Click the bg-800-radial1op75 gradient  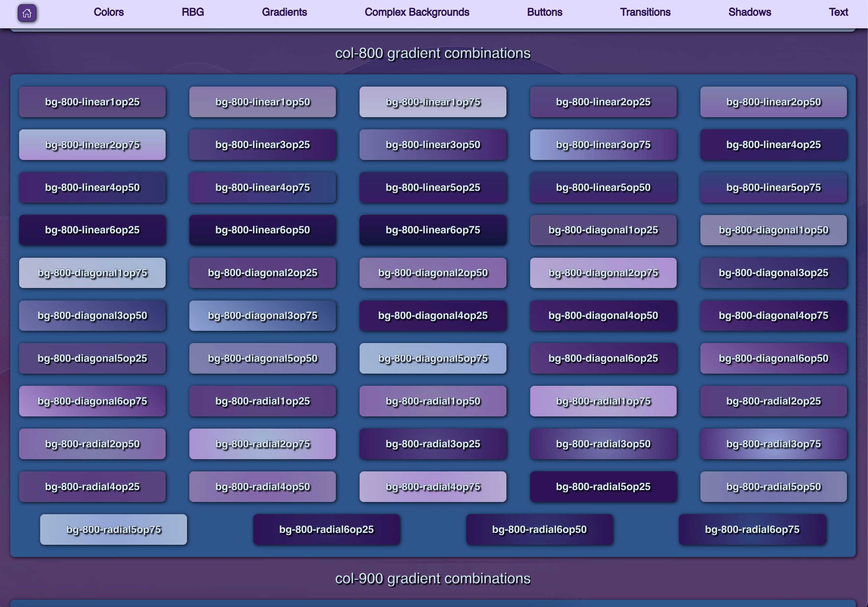[x=603, y=401]
